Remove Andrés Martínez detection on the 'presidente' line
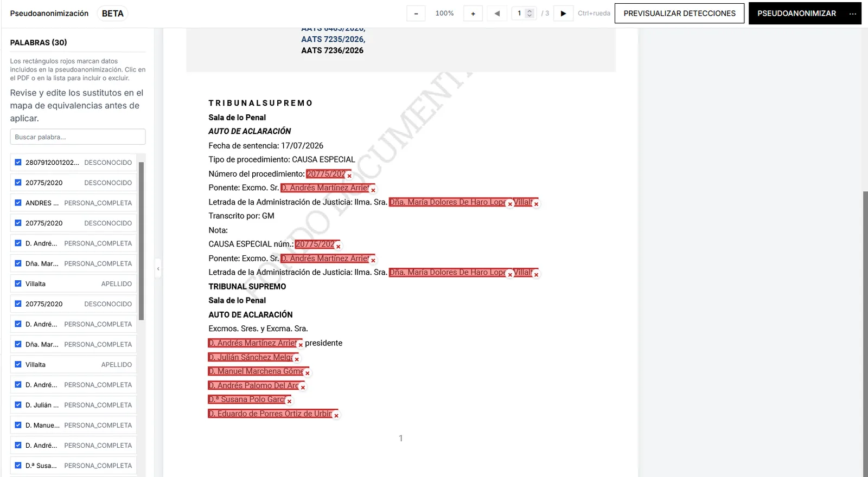Viewport: 868px width, 477px height. (301, 345)
